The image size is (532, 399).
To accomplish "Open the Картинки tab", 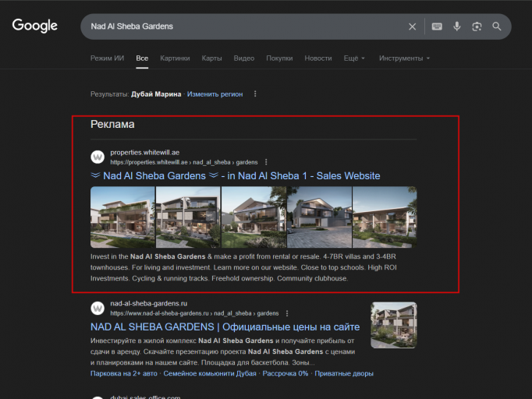I will coord(175,58).
